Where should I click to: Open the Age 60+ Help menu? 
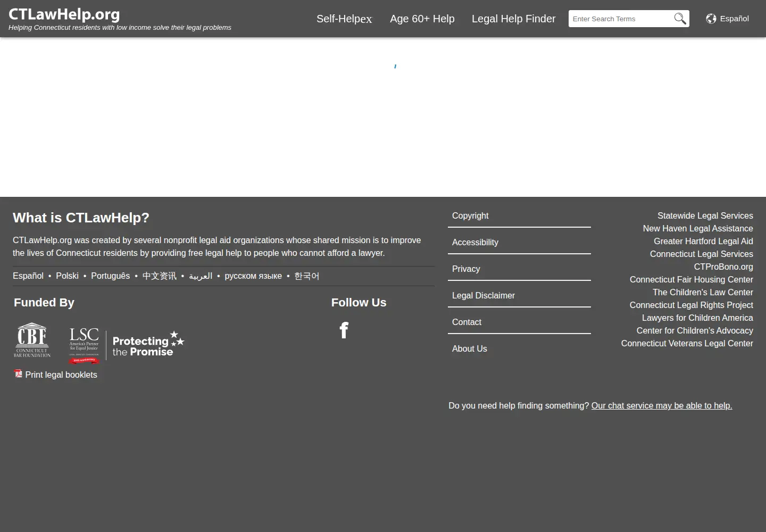(x=422, y=19)
